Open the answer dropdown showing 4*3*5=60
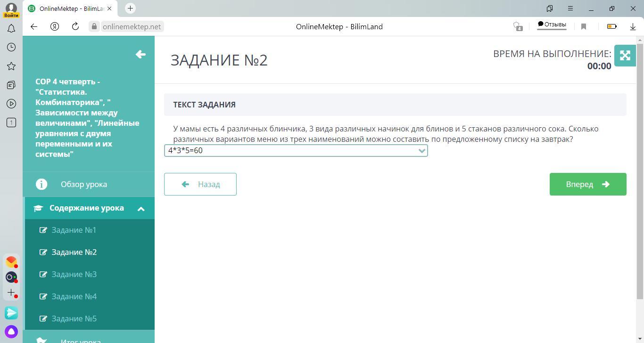Screen dimensions: 644x343 (296, 151)
